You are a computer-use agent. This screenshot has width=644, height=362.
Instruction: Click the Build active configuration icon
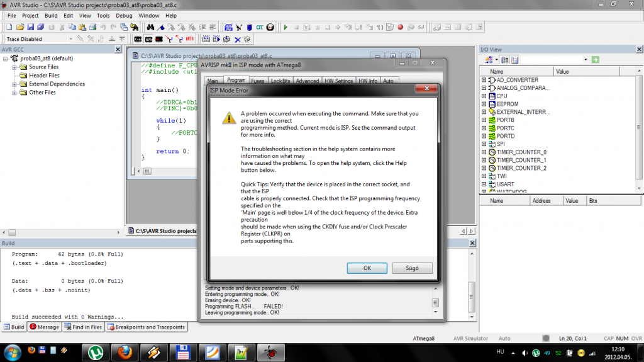point(206,39)
